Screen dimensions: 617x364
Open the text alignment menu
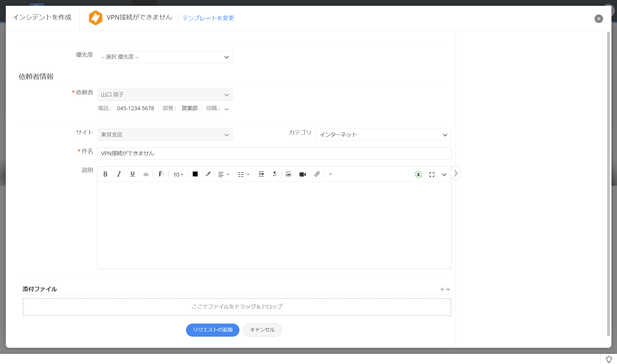tap(224, 174)
